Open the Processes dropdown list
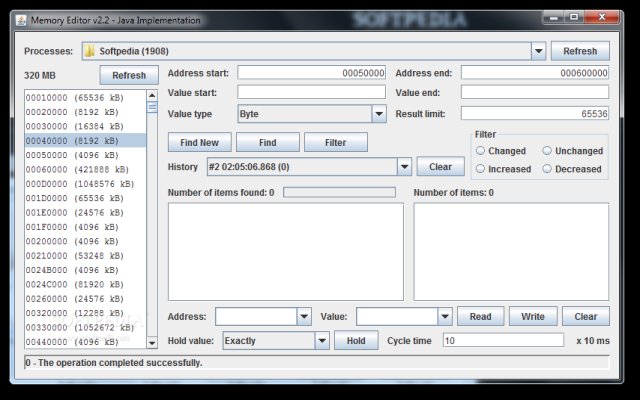Screen dimensions: 640x400 pos(538,51)
